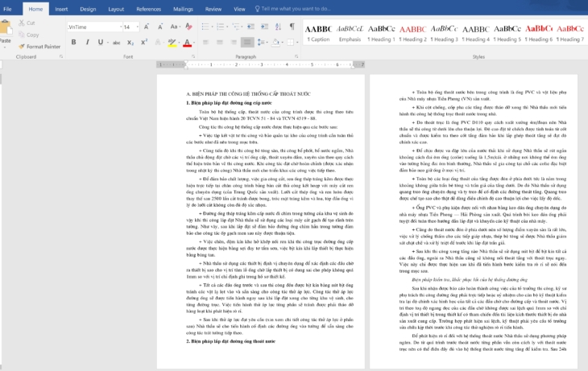The image size is (588, 371).
Task: Increase font size with grow icon
Action: 147,27
